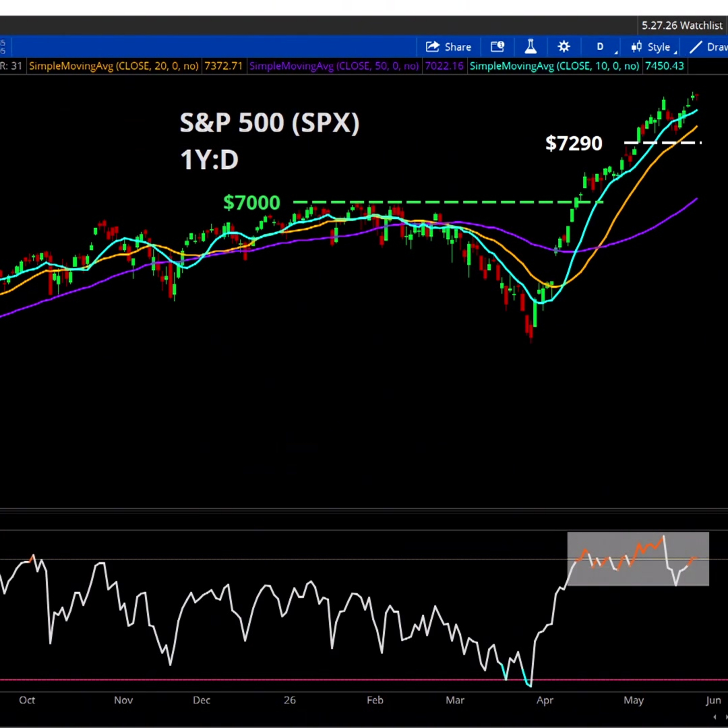Select the 5.27.26 Watchlist tab

click(682, 26)
